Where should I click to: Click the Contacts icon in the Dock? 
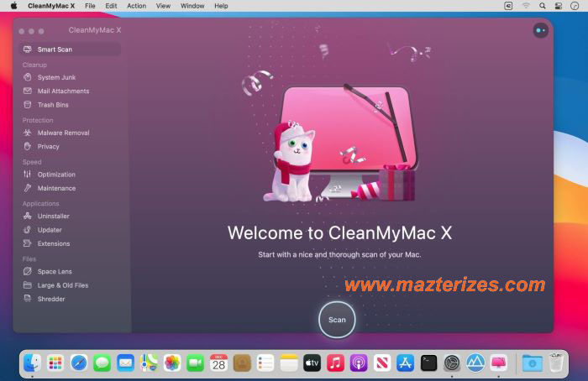[x=242, y=363]
